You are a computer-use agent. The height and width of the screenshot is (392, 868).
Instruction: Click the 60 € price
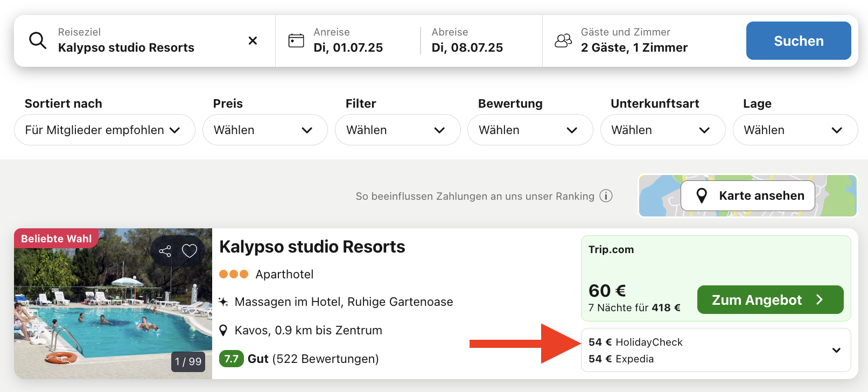click(x=607, y=291)
